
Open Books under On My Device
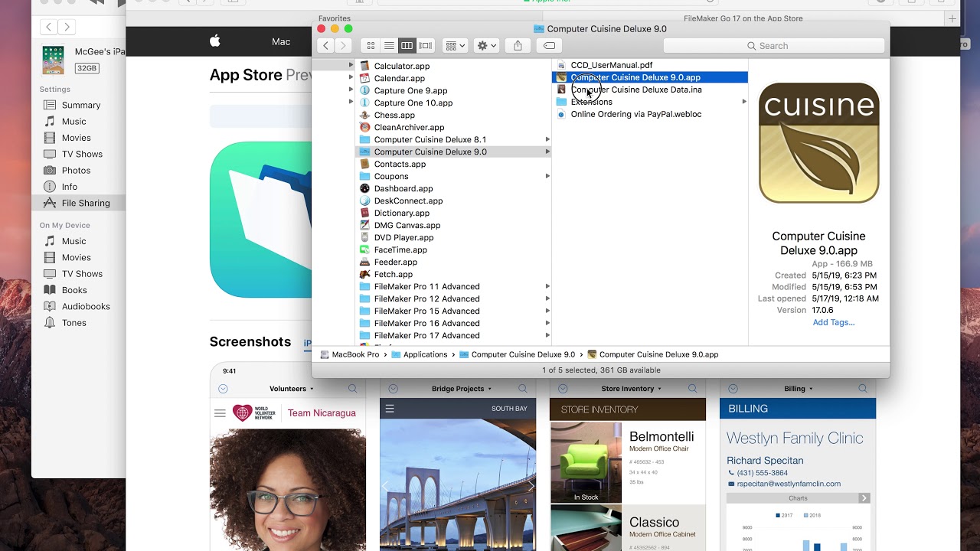pos(74,290)
